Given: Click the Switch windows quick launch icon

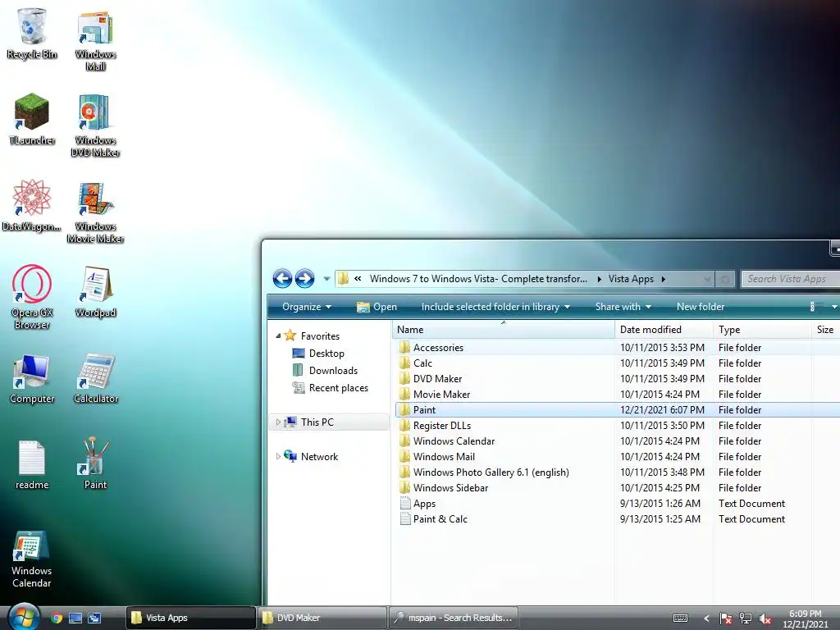Looking at the screenshot, I should (x=95, y=618).
